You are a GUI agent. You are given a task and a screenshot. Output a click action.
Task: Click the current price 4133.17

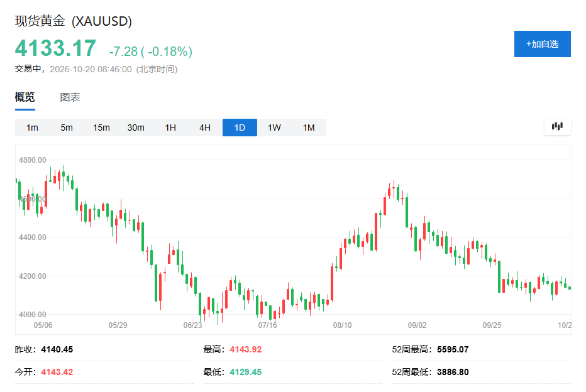point(55,48)
